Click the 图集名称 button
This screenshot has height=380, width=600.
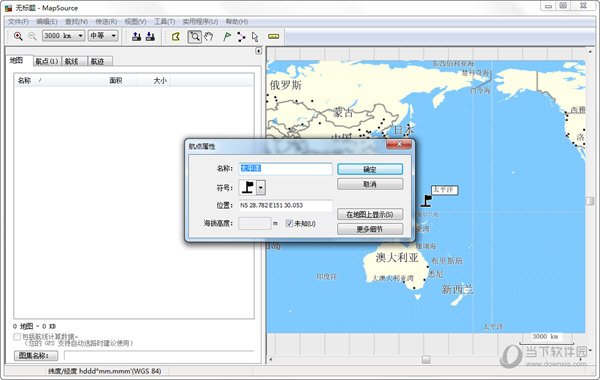click(x=36, y=356)
